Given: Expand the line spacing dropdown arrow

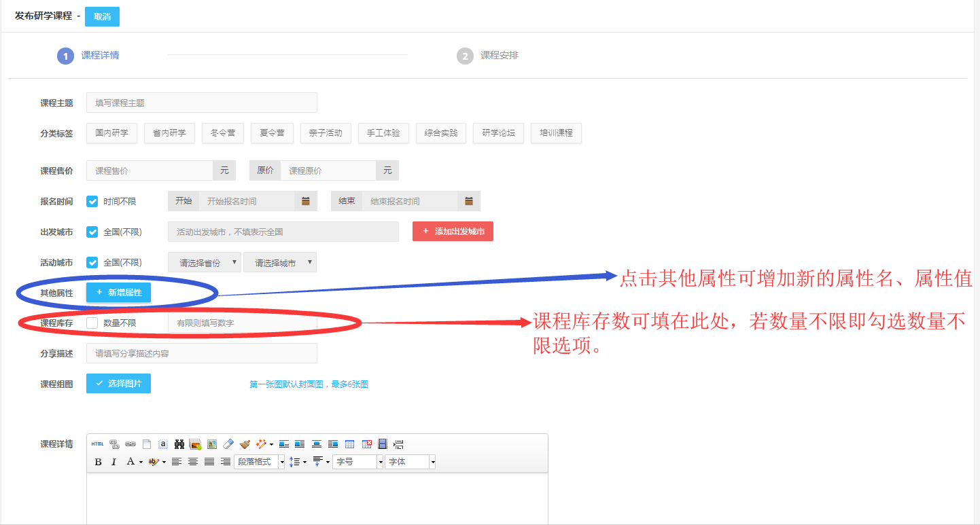Looking at the screenshot, I should (304, 462).
